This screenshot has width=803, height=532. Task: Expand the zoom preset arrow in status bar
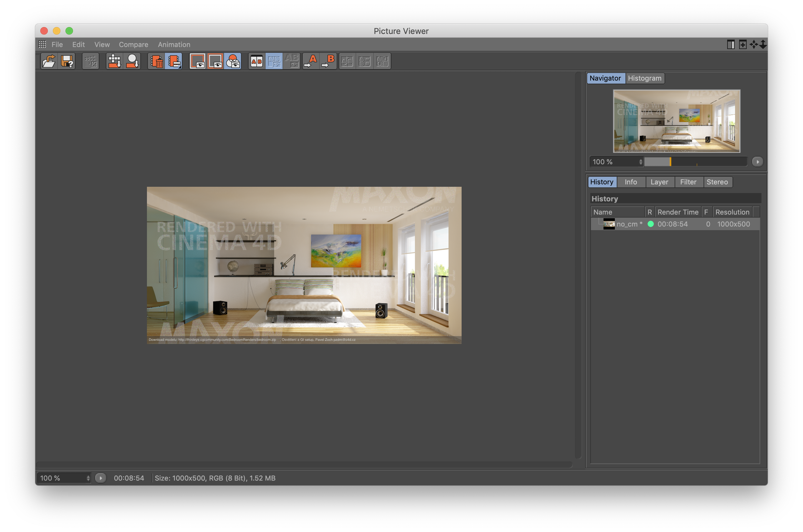click(100, 478)
